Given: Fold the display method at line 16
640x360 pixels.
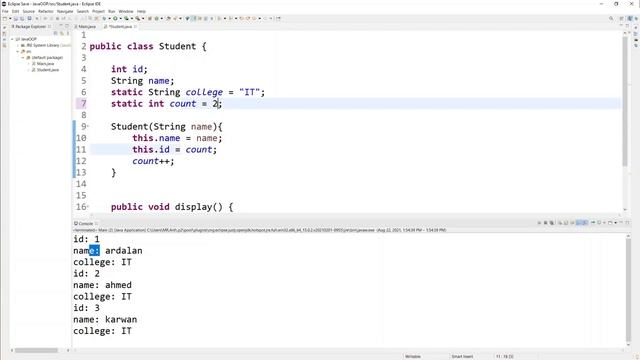Looking at the screenshot, I should click(88, 207).
